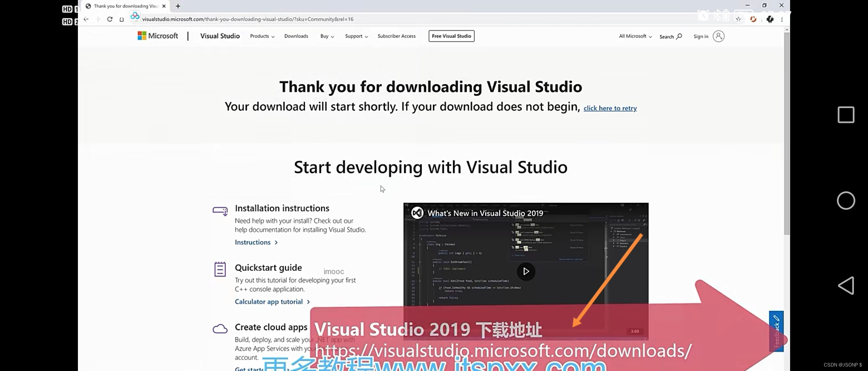Click the blue cloud icon near address bar

tap(135, 16)
